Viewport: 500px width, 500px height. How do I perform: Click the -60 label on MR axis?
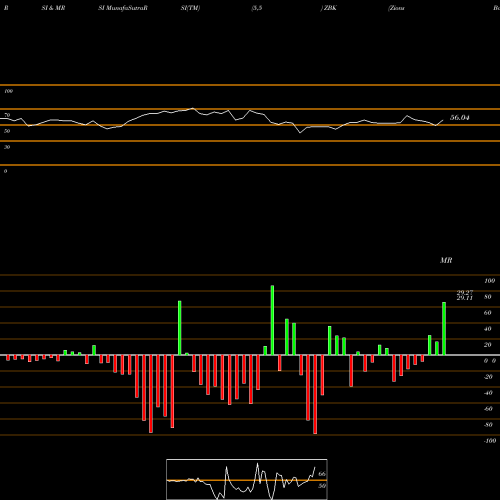pyautogui.click(x=488, y=409)
